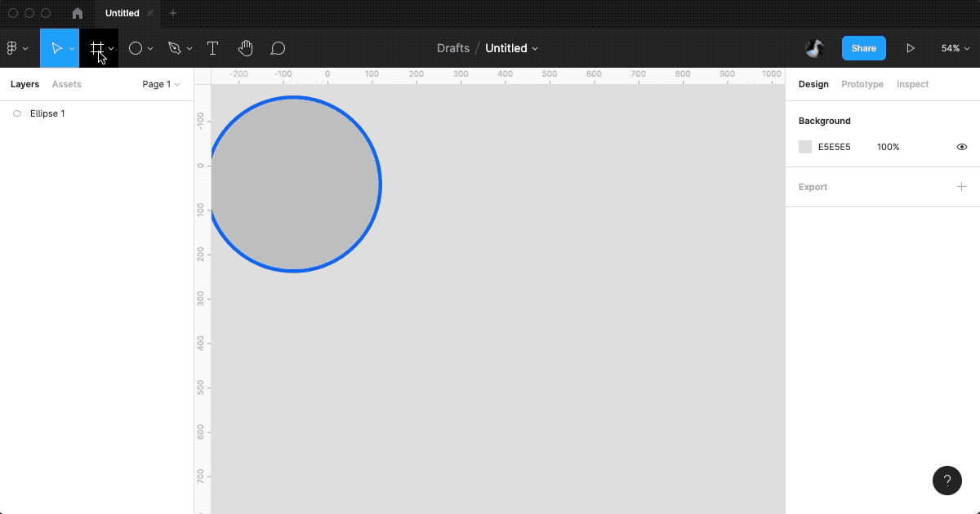Select the Frame tool
This screenshot has width=980, height=514.
(x=96, y=48)
